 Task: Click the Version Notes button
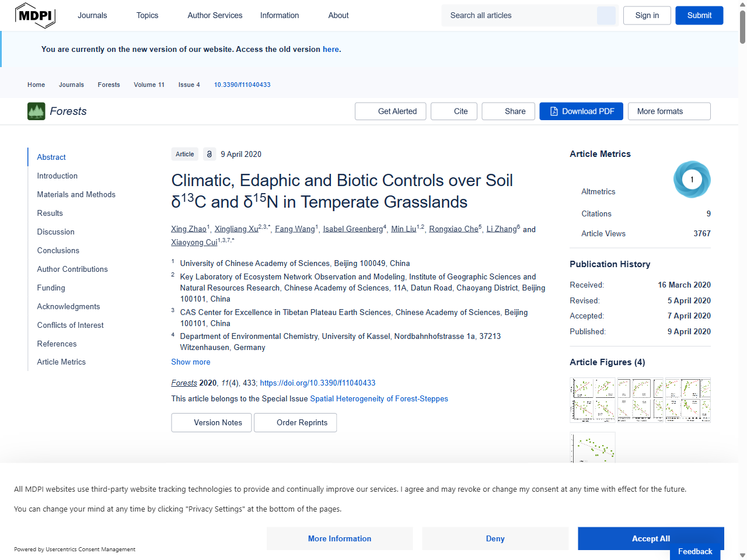coord(211,422)
